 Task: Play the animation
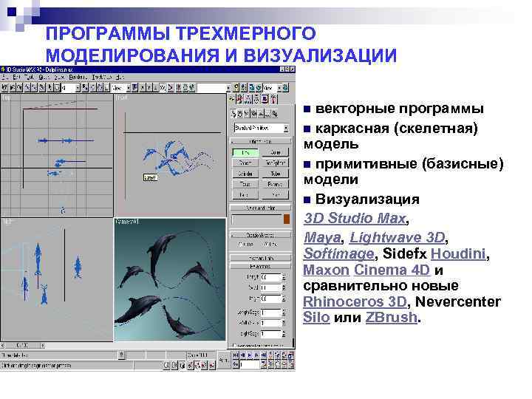(250, 355)
